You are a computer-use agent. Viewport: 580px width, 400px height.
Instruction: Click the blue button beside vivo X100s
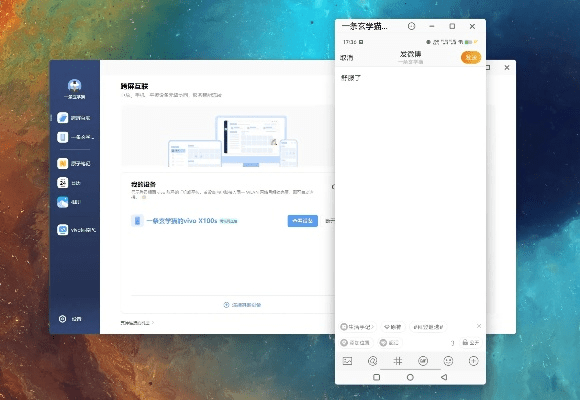303,221
